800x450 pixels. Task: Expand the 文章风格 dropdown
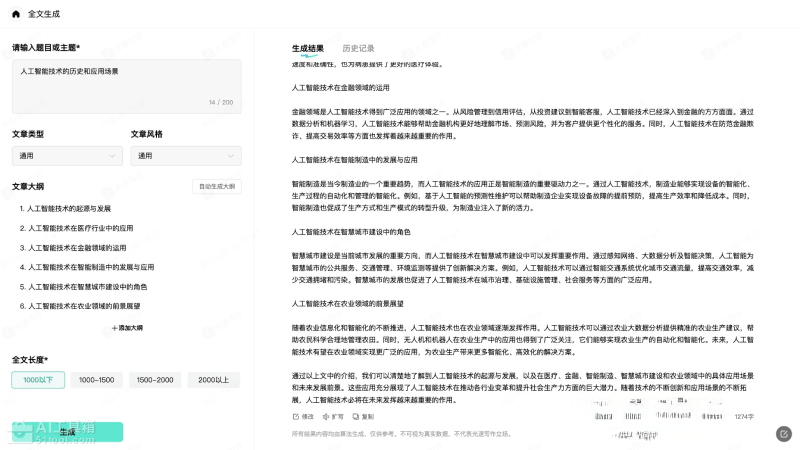click(185, 156)
